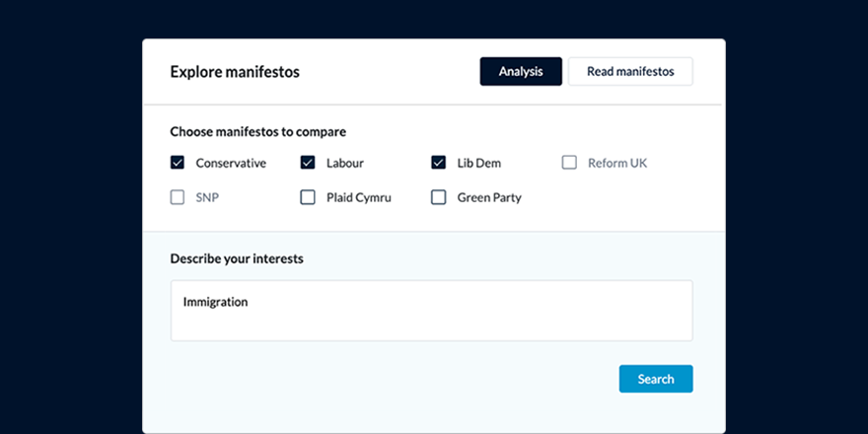Image resolution: width=868 pixels, height=434 pixels.
Task: Select the Green Party checkbox
Action: (x=439, y=197)
